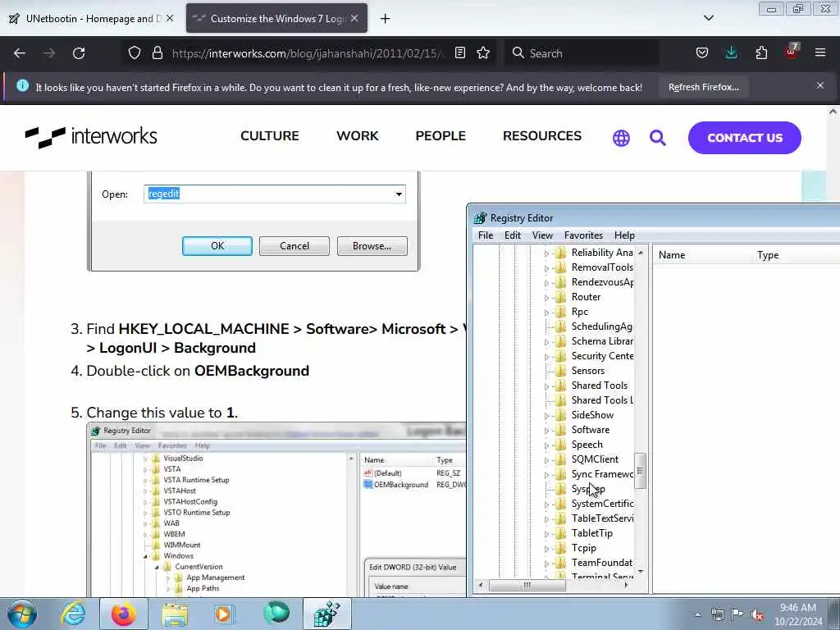Click the registry tree horizontal scrollbar thumb
Screen dimensions: 840x630
(527, 585)
